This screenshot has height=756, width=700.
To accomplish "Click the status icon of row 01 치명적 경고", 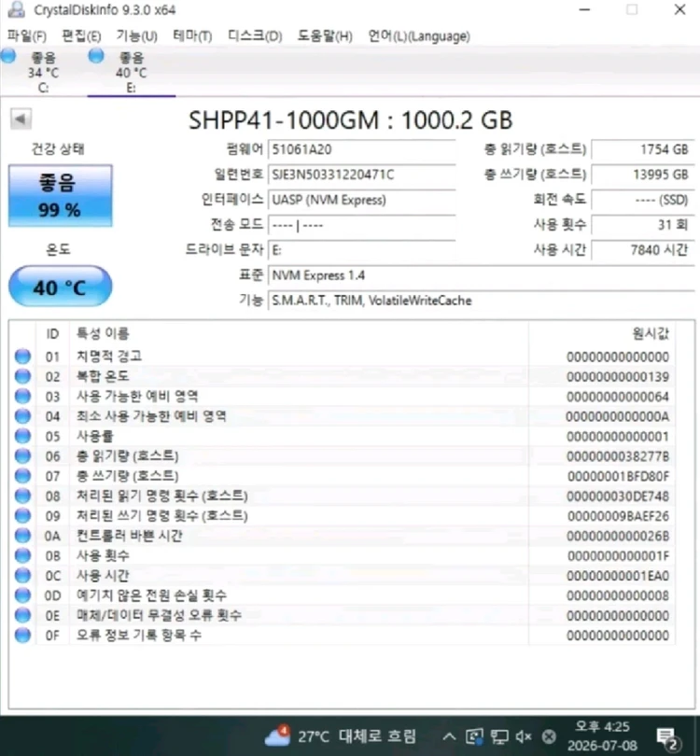I will point(22,357).
